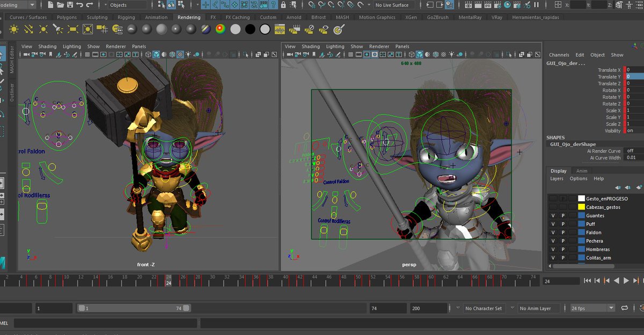Click the blue color swatch of the Pechera layer

click(581, 241)
